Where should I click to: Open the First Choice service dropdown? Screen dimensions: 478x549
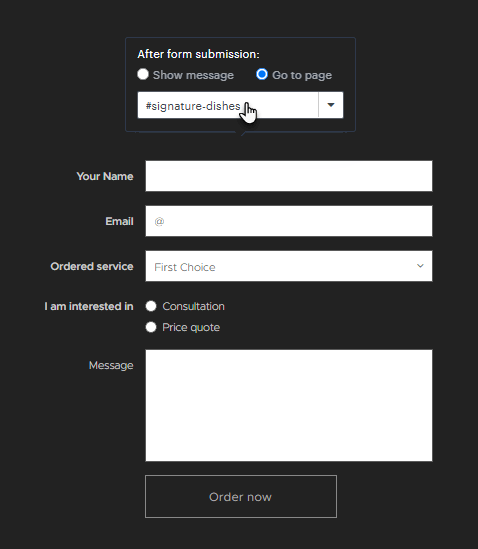point(289,266)
